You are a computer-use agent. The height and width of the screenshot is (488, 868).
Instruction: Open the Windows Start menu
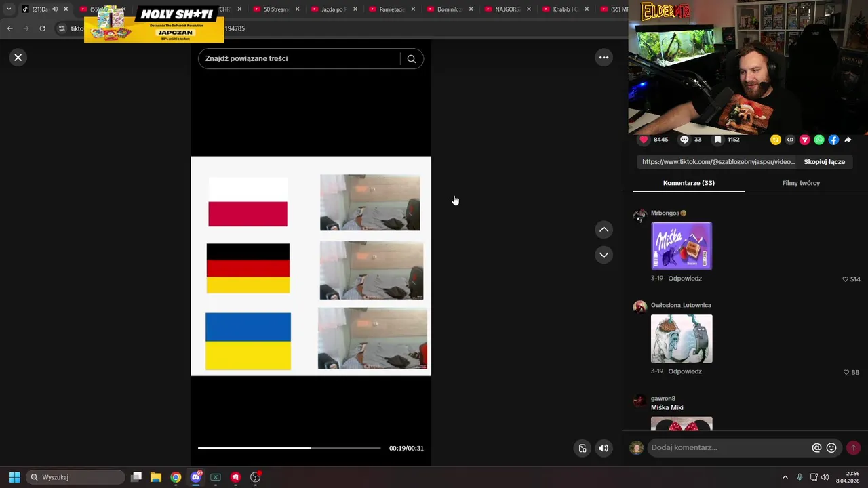pyautogui.click(x=14, y=477)
